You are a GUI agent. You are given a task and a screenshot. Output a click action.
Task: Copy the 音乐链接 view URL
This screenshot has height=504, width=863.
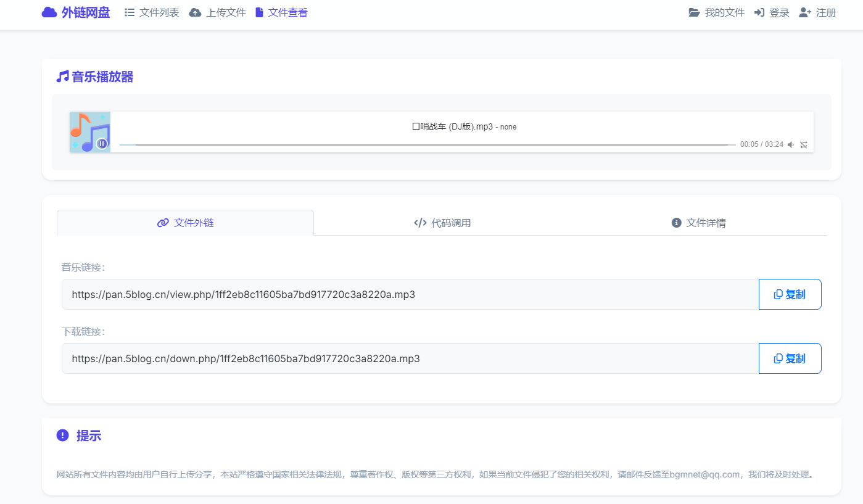790,294
